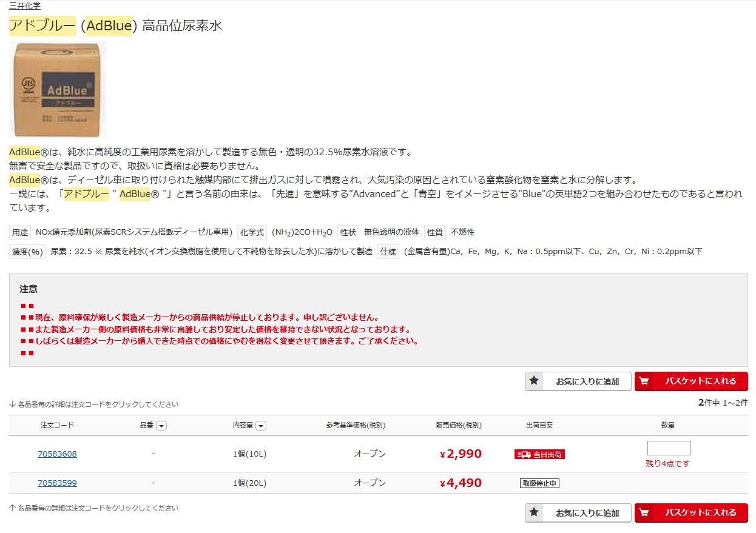Click the upper 各品番毎の詳細 hint text
The image size is (756, 533).
click(x=94, y=404)
